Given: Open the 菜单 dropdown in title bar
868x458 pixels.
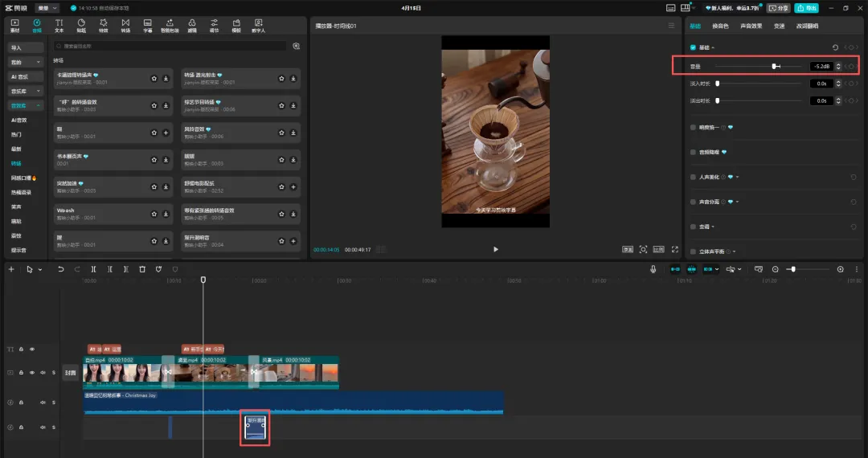Looking at the screenshot, I should coord(47,7).
